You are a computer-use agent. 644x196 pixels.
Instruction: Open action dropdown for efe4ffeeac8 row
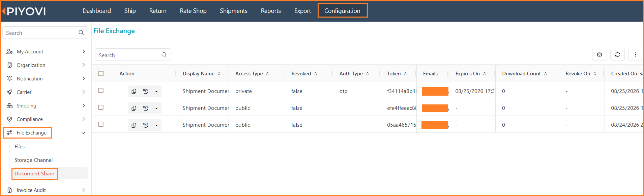coord(156,108)
